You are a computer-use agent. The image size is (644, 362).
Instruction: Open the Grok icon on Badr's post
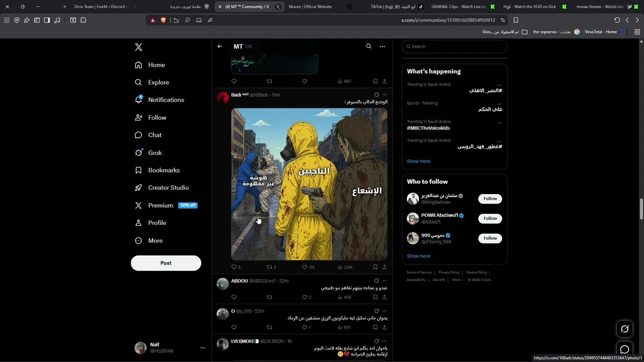tap(376, 95)
